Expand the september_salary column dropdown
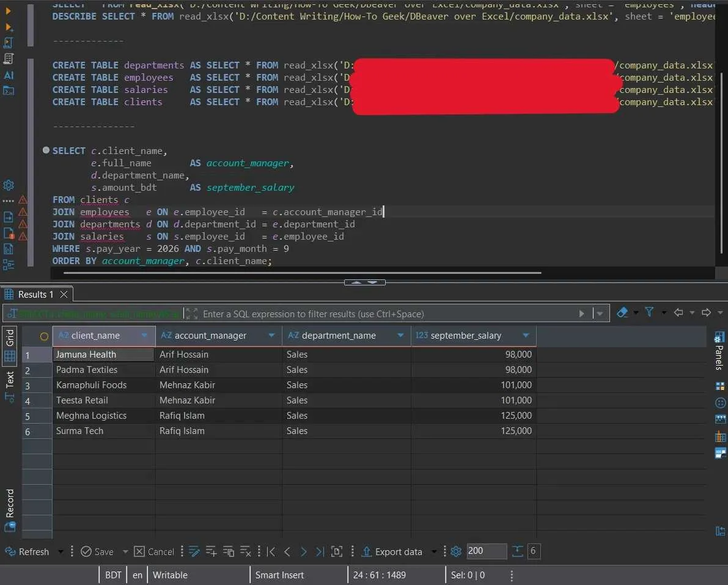 click(x=526, y=336)
